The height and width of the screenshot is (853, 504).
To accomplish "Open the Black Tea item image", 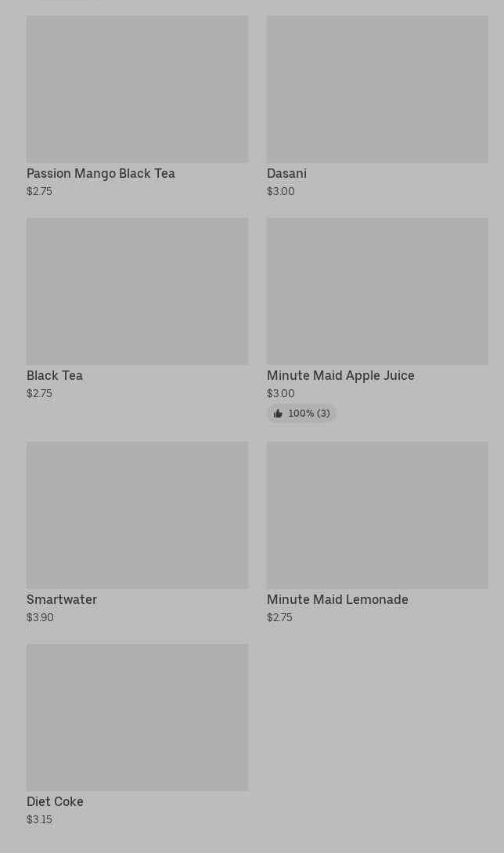I will tap(137, 291).
